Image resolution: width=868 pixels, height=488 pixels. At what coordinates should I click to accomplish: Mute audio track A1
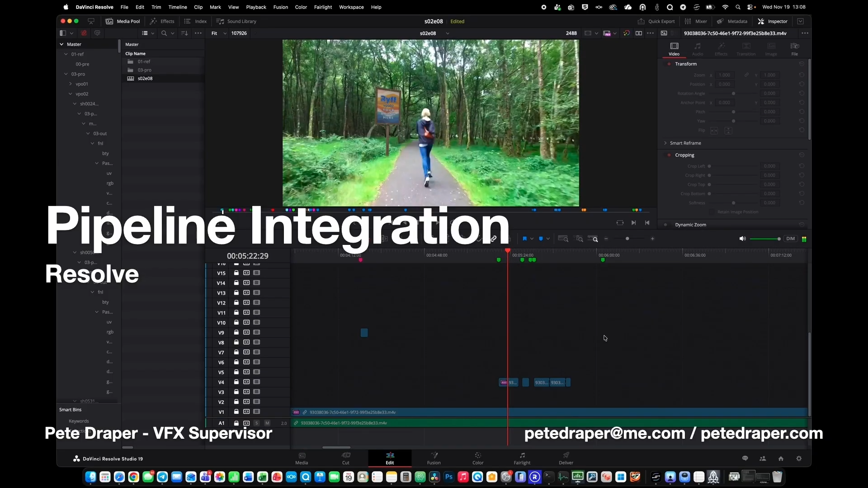(x=267, y=423)
